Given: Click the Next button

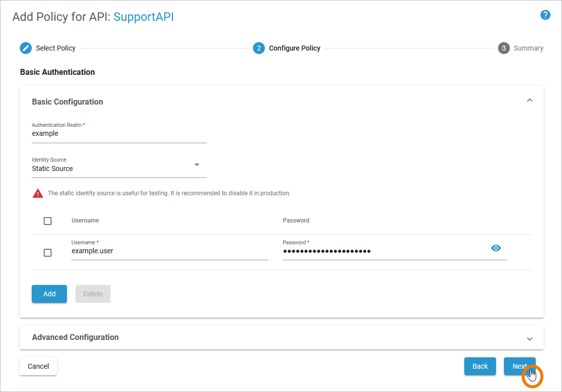Looking at the screenshot, I should [519, 366].
